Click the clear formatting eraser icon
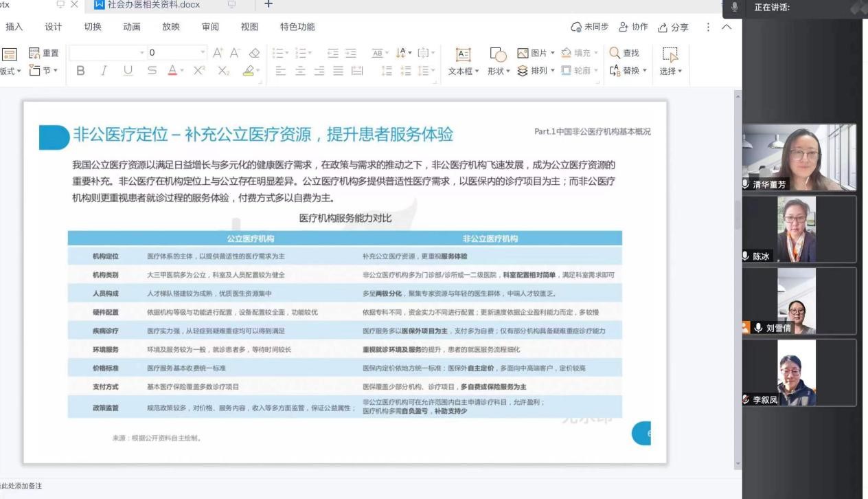 (254, 53)
